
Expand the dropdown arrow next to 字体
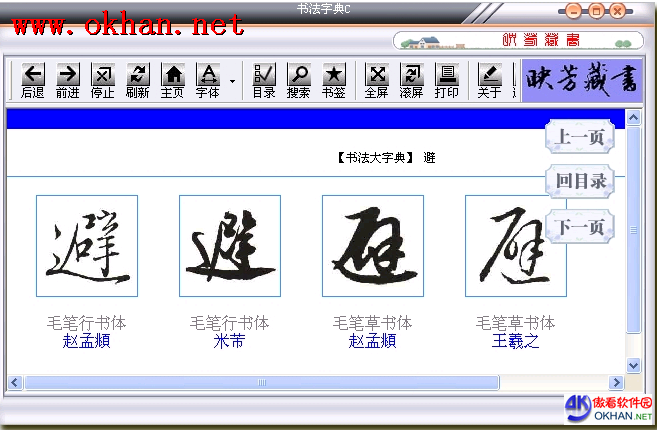tap(233, 81)
